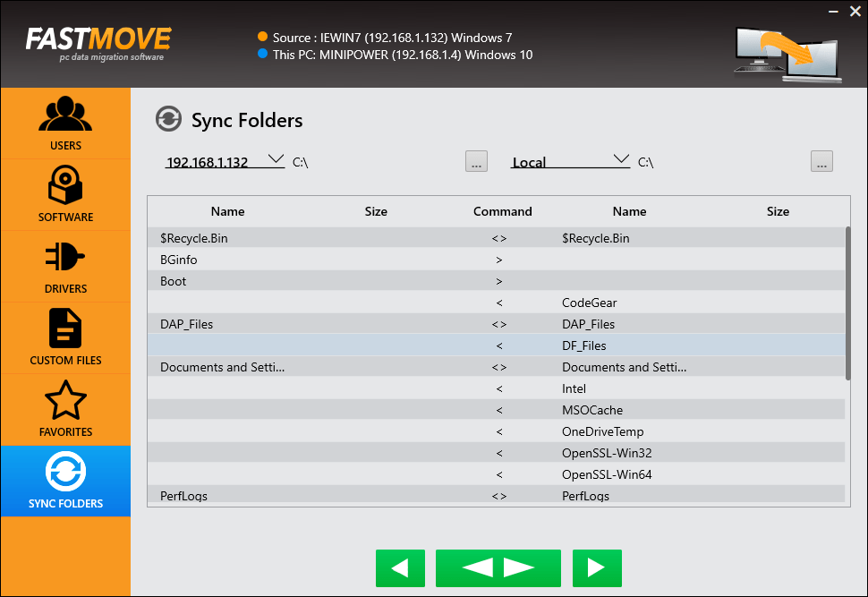The height and width of the screenshot is (597, 868).
Task: Click the sync both directions green button
Action: [x=498, y=568]
